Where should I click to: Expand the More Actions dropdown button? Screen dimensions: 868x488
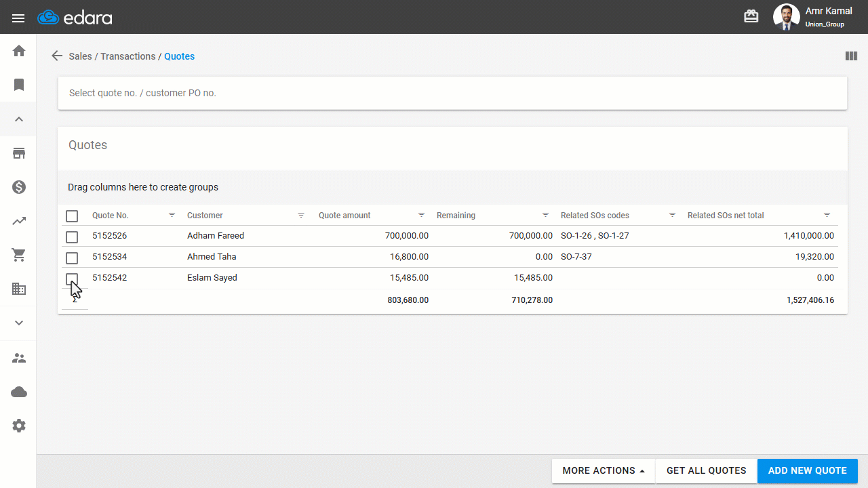[604, 471]
